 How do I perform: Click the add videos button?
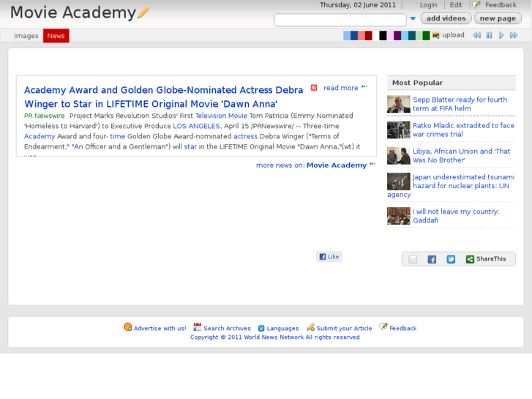tap(446, 18)
